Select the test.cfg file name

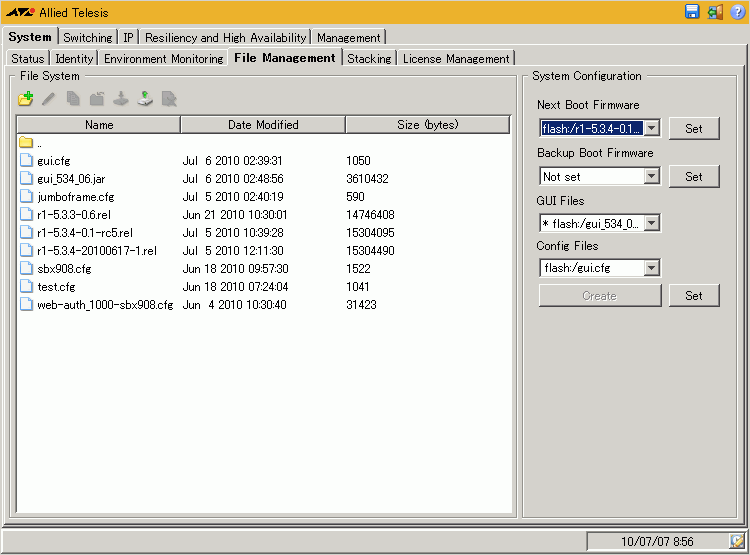coord(56,287)
